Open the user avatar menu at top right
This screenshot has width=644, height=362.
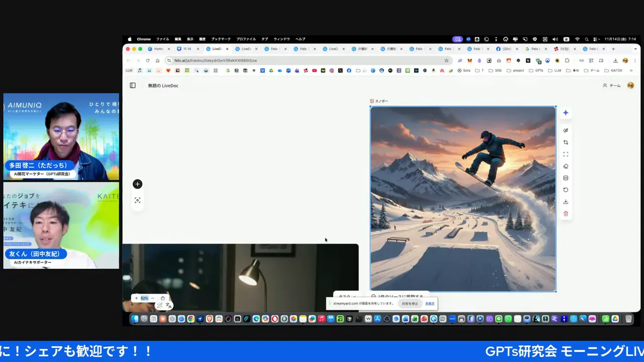(630, 85)
